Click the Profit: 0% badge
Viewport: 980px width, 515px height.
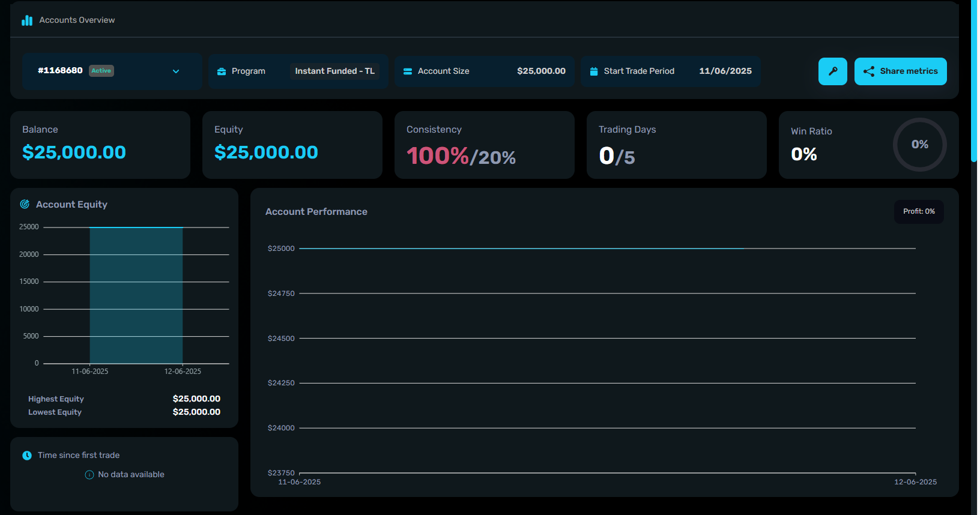point(919,212)
